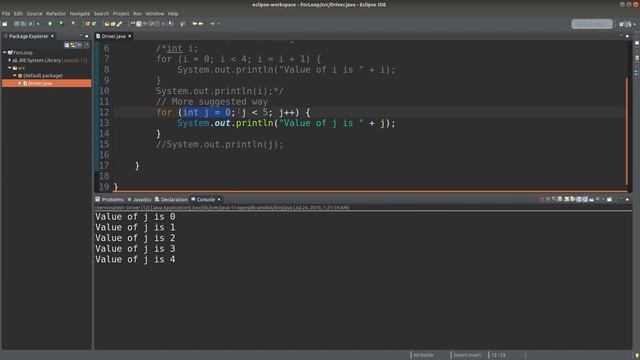Open the Source menu

34,13
